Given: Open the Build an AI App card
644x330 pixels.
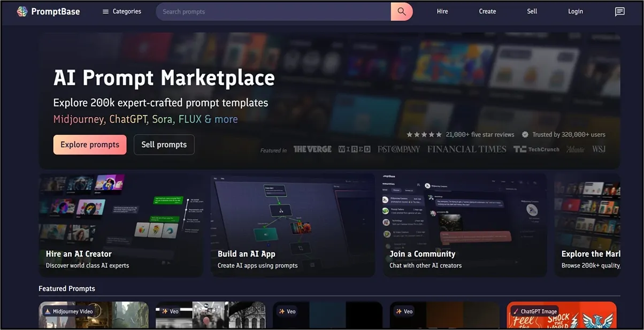Looking at the screenshot, I should (293, 225).
